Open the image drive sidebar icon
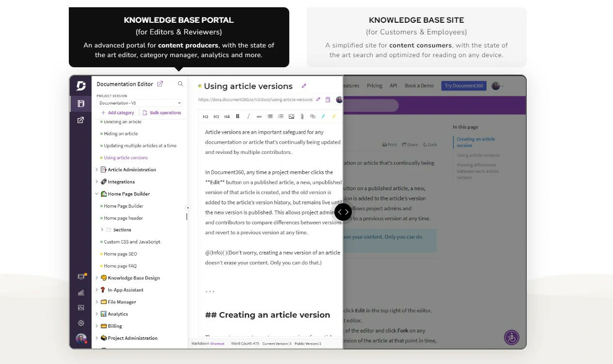This screenshot has height=364, width=613. (x=81, y=307)
